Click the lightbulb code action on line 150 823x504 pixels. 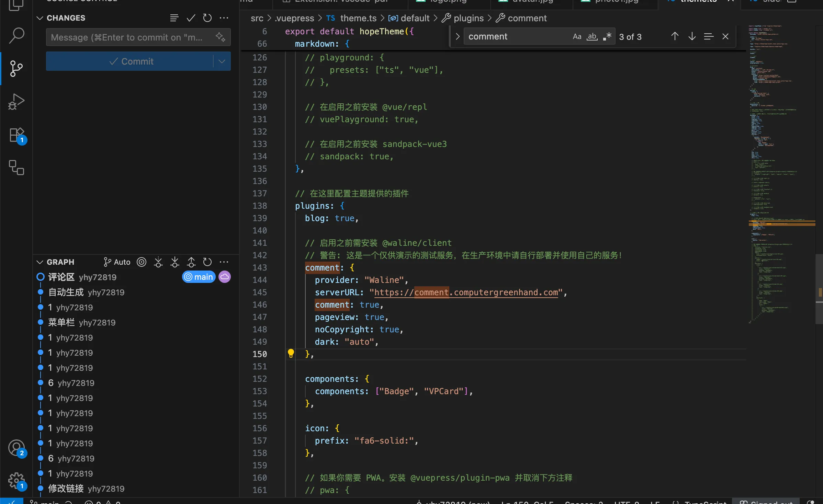[291, 353]
